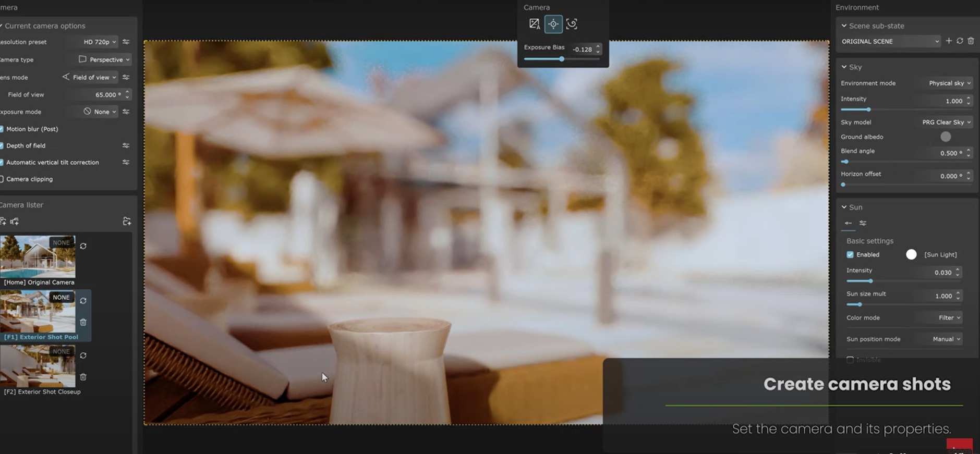Enable Camera clipping checkbox
Screen dimensions: 980x454
coord(2,179)
